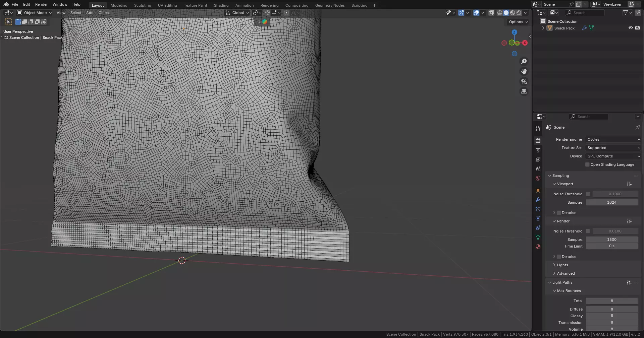Open the World properties tab
The width and height of the screenshot is (644, 338).
[x=538, y=178]
